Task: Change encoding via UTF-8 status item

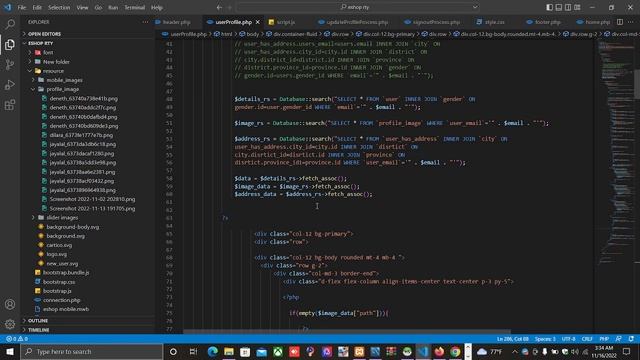Action: click(x=569, y=339)
